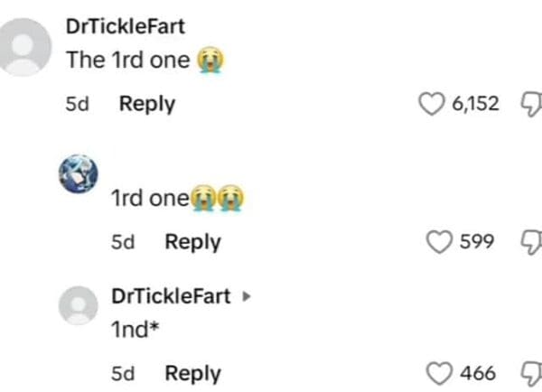Click the 5d timestamp under "1nd*"
This screenshot has height=392, width=542.
122,373
